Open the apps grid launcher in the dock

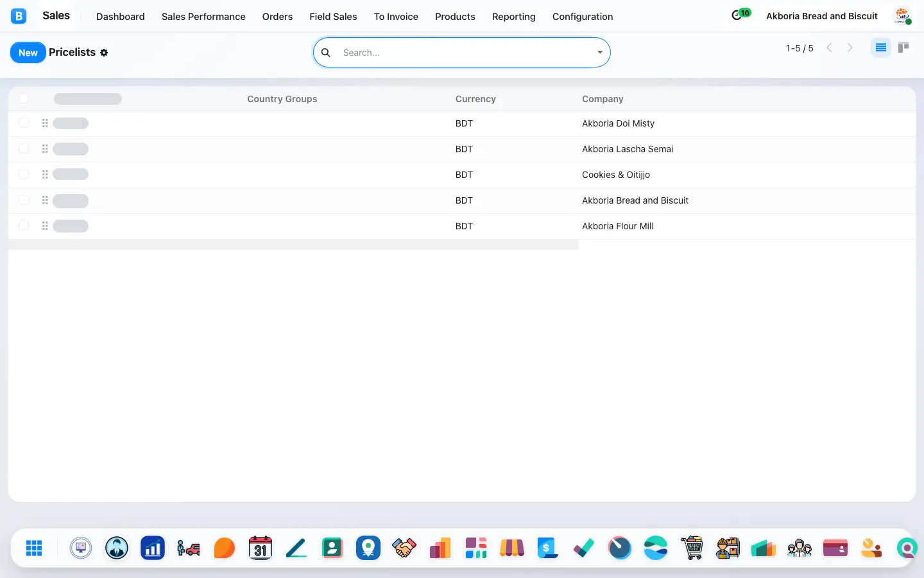click(x=34, y=548)
